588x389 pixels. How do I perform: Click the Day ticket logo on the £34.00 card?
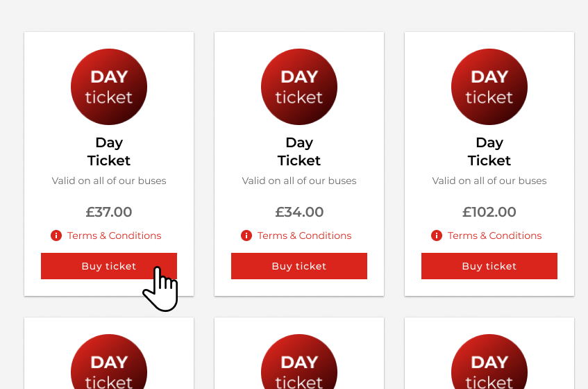[x=299, y=87]
